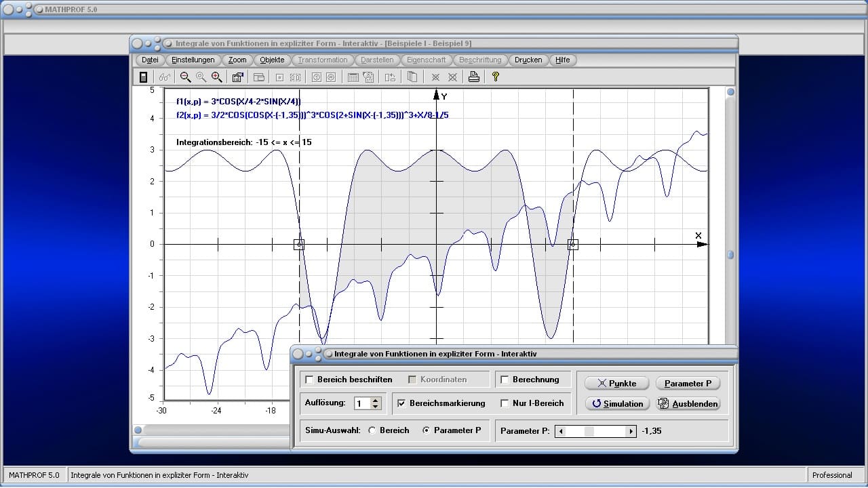
Task: Open the Drucken menu
Action: (x=528, y=60)
